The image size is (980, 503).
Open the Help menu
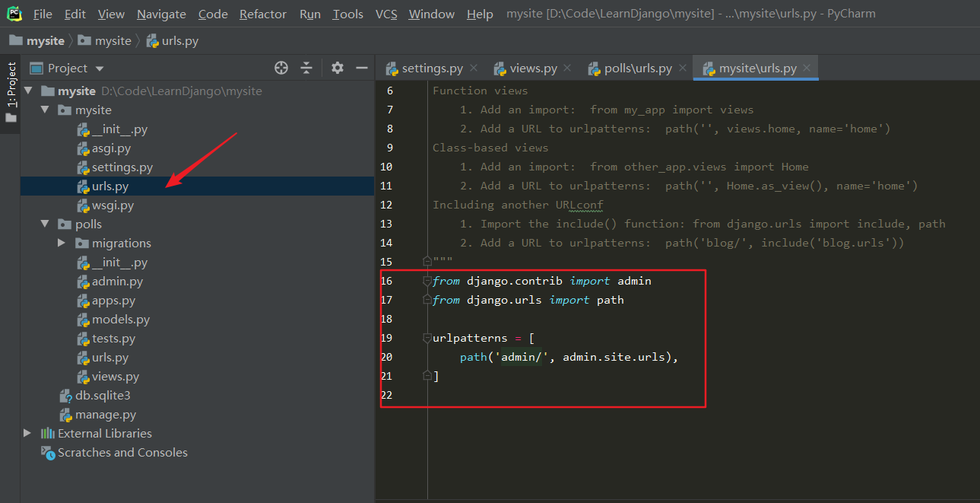(480, 14)
